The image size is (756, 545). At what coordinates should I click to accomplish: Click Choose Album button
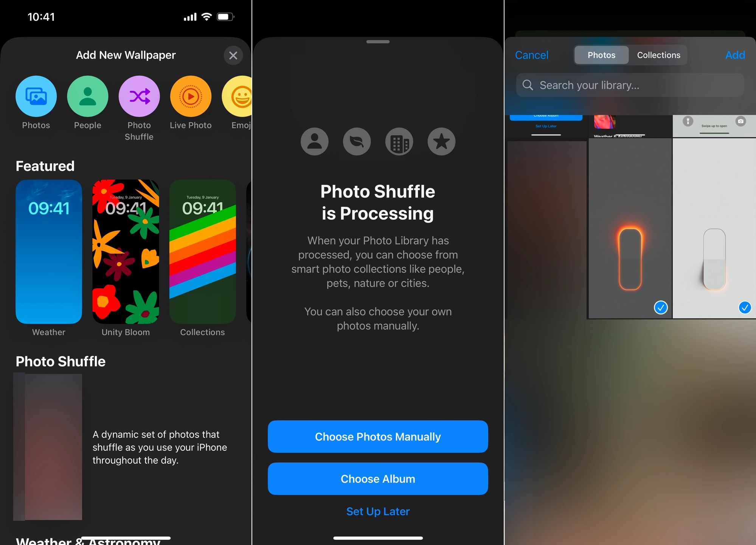[x=378, y=479]
